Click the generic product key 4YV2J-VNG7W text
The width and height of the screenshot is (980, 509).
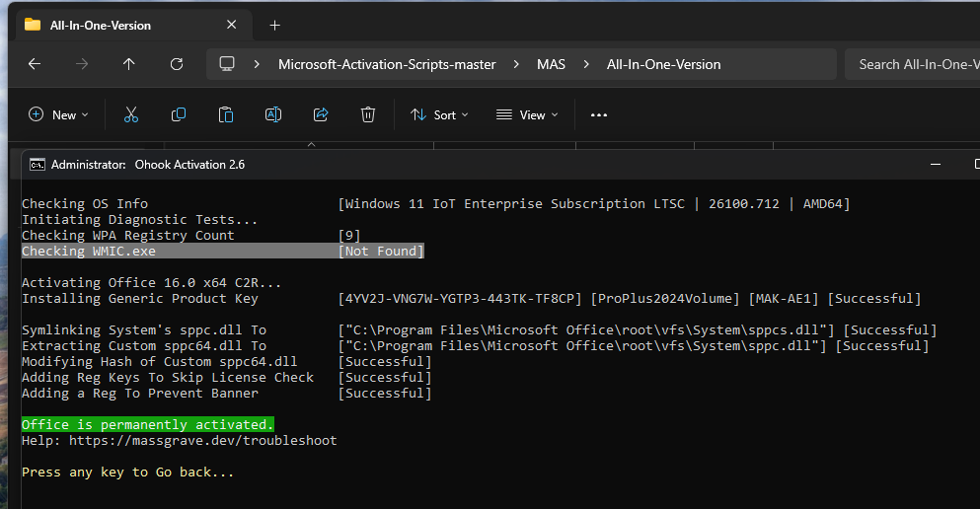click(460, 299)
